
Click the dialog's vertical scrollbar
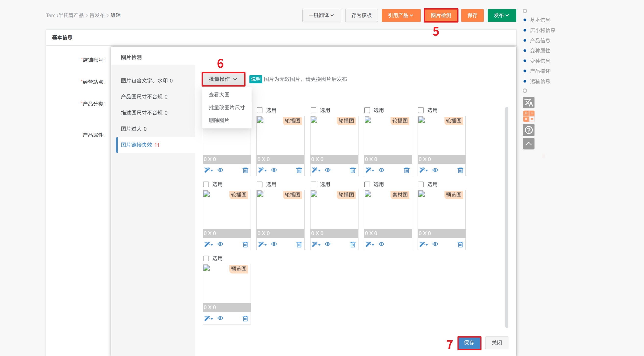[507, 217]
